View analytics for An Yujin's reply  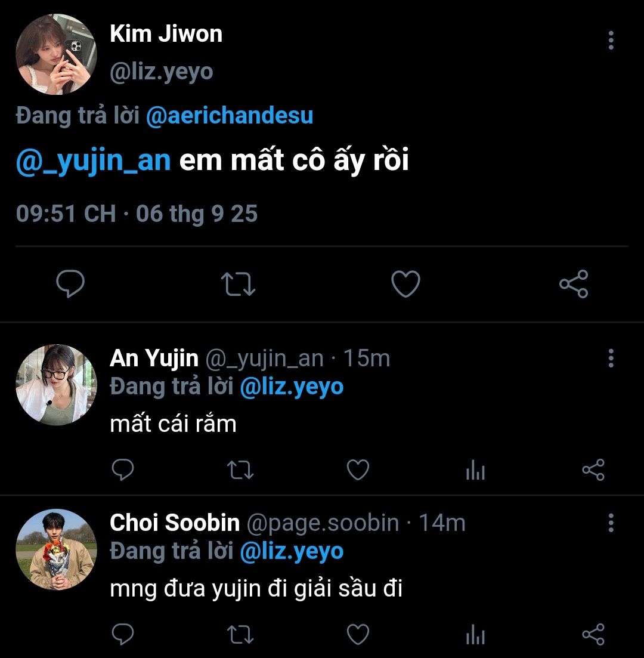coord(475,470)
